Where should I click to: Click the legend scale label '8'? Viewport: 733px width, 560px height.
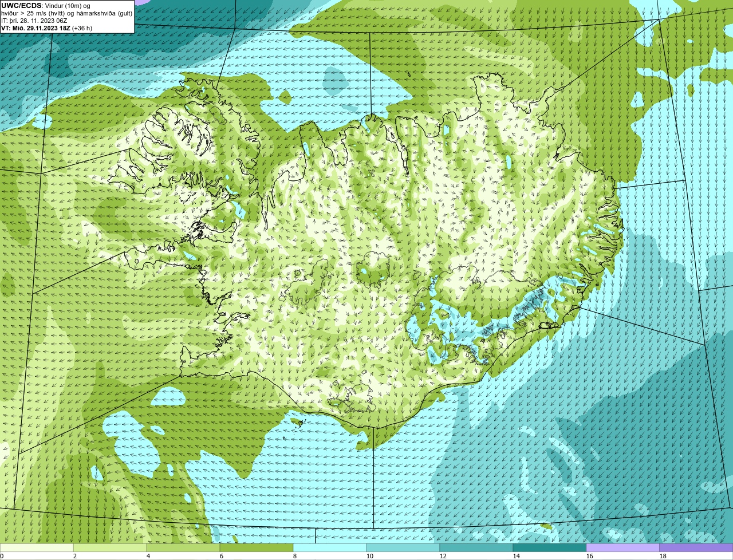295,556
